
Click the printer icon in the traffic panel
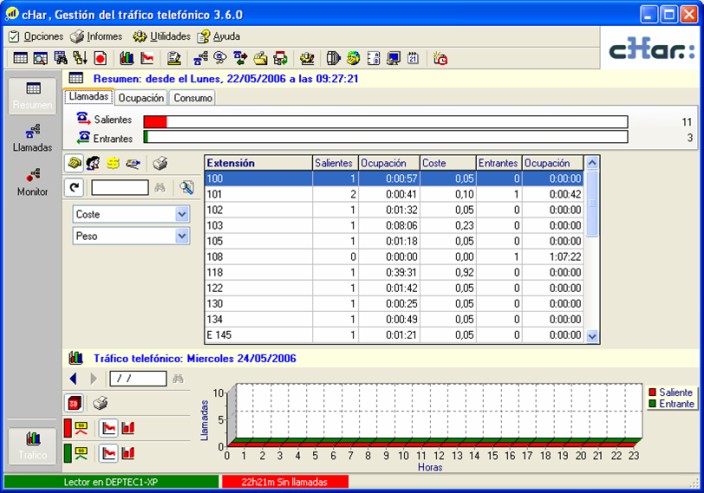pos(100,403)
